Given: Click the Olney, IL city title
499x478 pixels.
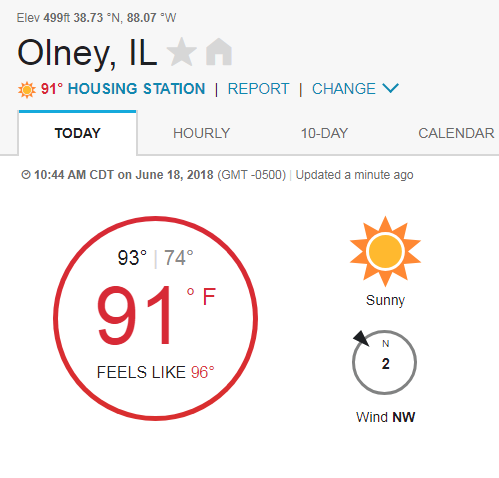Looking at the screenshot, I should coord(87,53).
